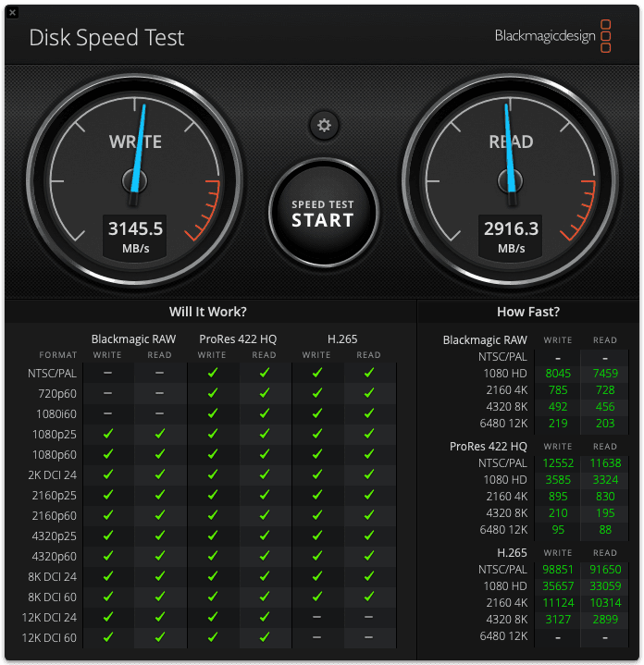Image resolution: width=644 pixels, height=665 pixels.
Task: Click ProRes 6480 12K read value 88
Action: (x=605, y=530)
